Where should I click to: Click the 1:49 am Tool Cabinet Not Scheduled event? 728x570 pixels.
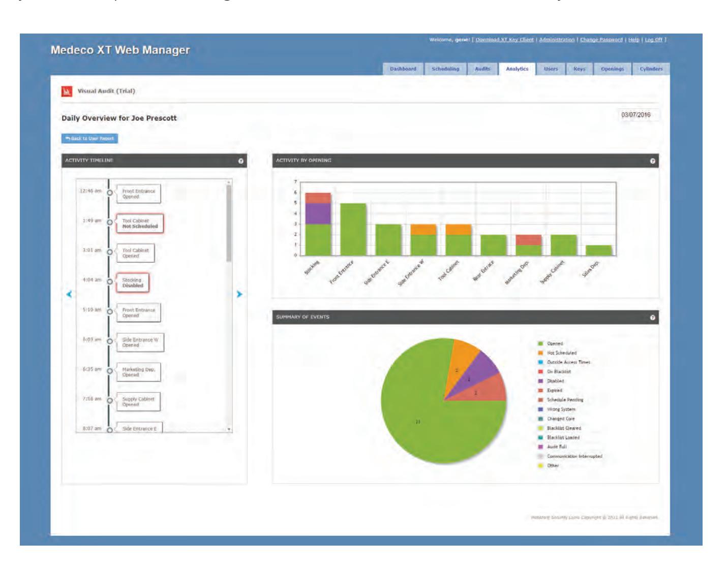coord(140,224)
